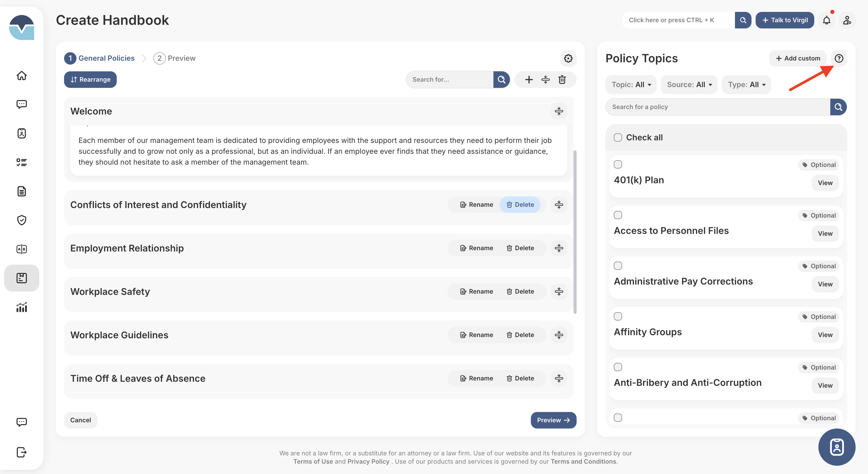Collapse the Welcome section

point(559,111)
